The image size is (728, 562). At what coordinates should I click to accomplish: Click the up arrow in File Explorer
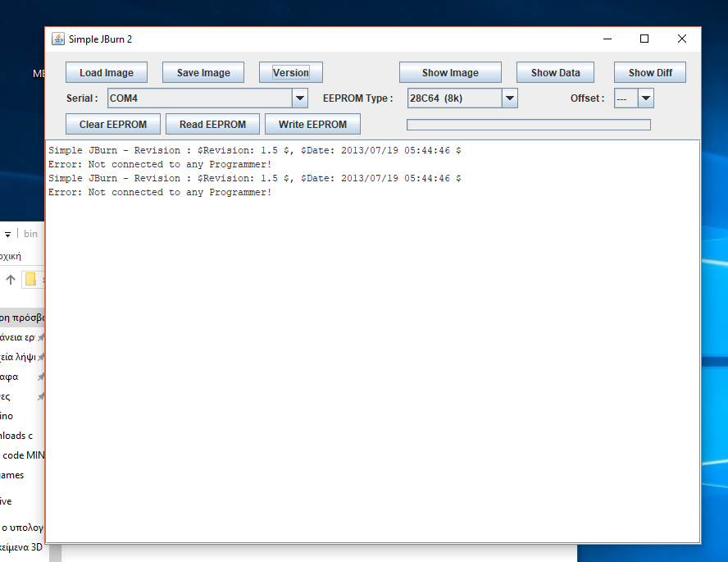[x=11, y=280]
